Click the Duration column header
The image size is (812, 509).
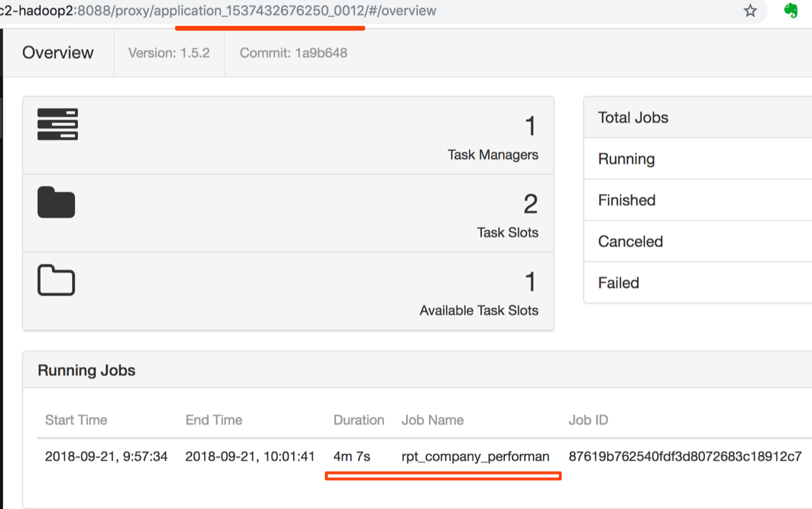tap(358, 420)
